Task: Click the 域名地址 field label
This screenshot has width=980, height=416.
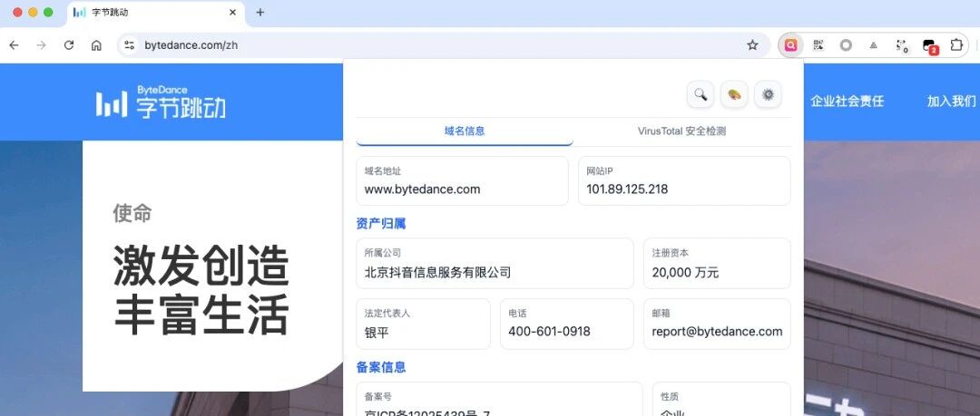Action: [x=383, y=170]
